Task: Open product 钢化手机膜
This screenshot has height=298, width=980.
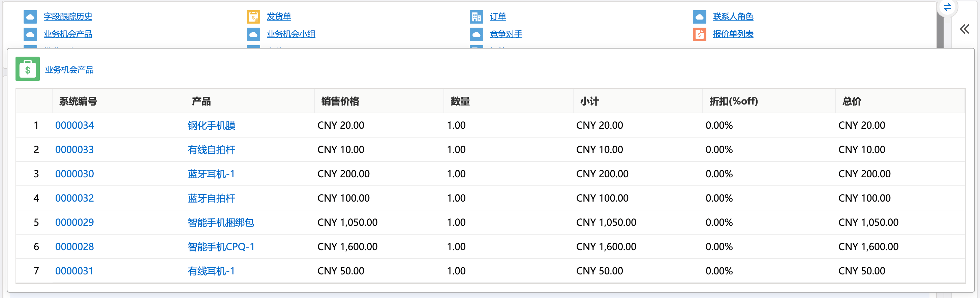Action: coord(212,125)
